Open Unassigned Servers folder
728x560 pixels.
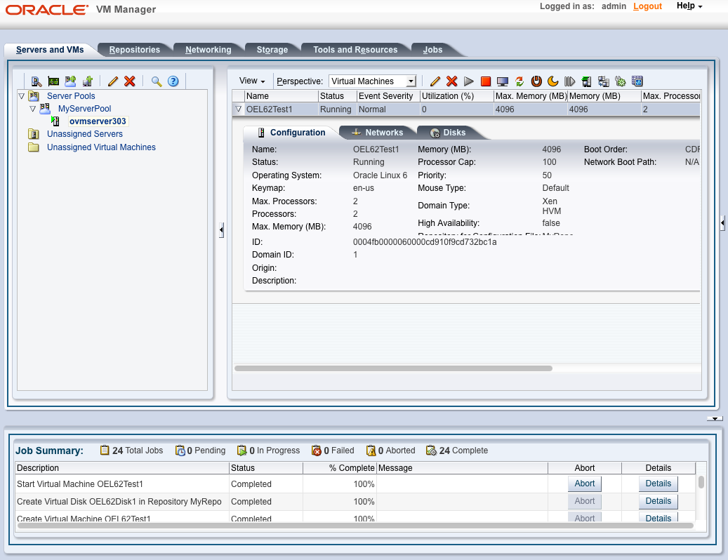point(84,134)
